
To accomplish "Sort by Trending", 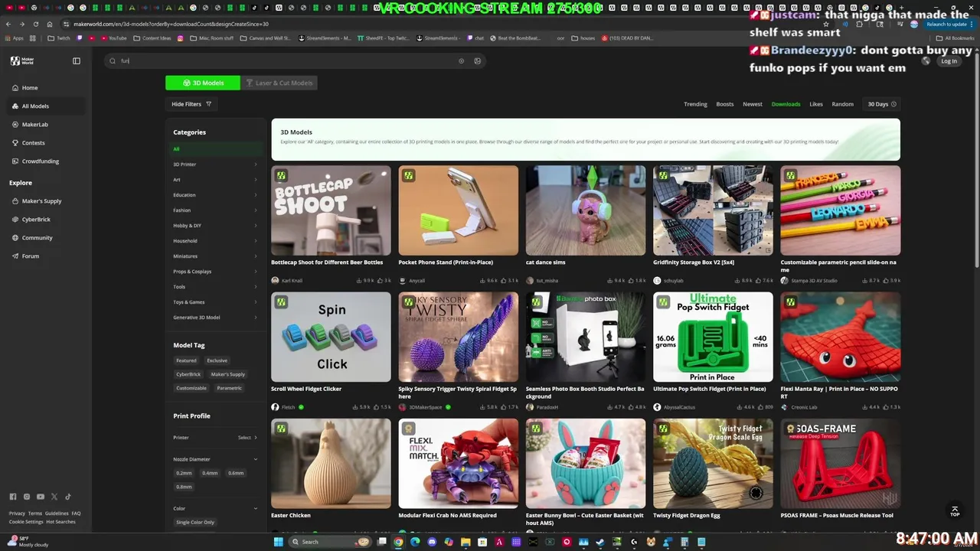I will [695, 104].
